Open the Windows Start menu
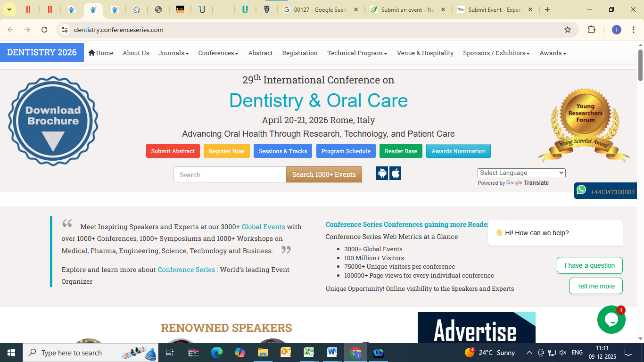The height and width of the screenshot is (362, 644). [x=11, y=353]
